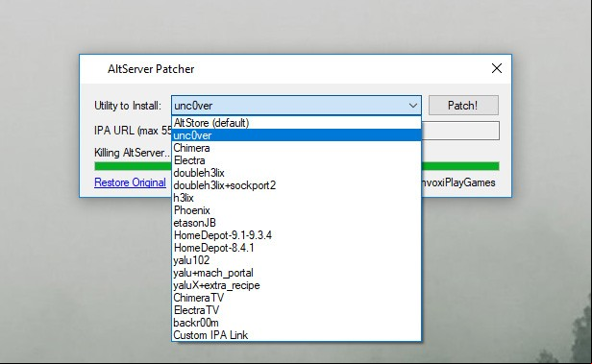This screenshot has width=592, height=364.
Task: Close the AltServer Patcher window
Action: pos(497,68)
